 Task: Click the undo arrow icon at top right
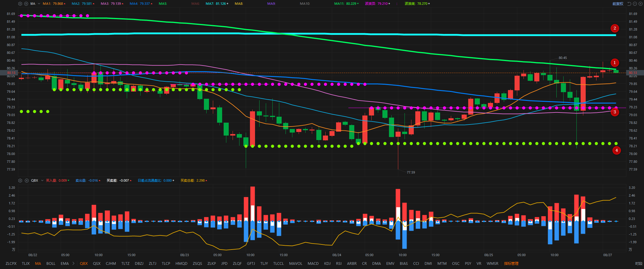pos(629,4)
